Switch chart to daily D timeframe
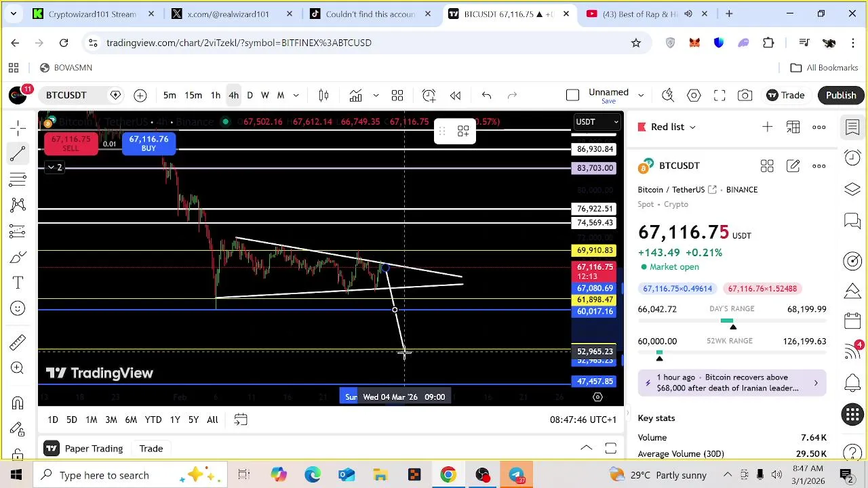Image resolution: width=868 pixels, height=488 pixels. tap(250, 96)
